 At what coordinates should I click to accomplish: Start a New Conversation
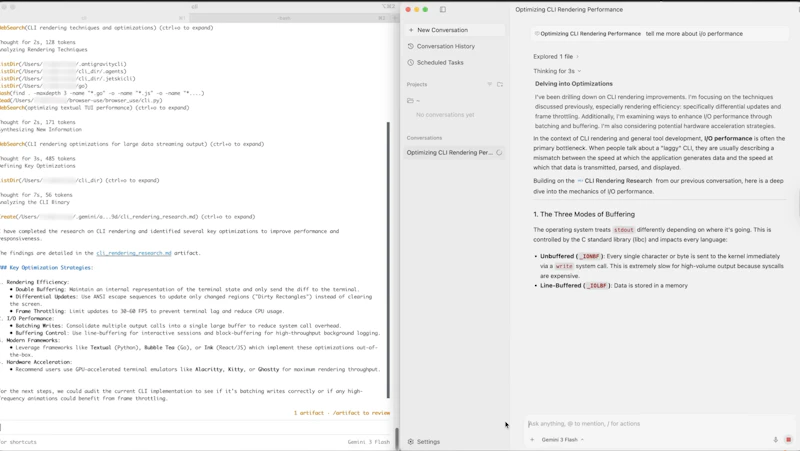(x=454, y=30)
